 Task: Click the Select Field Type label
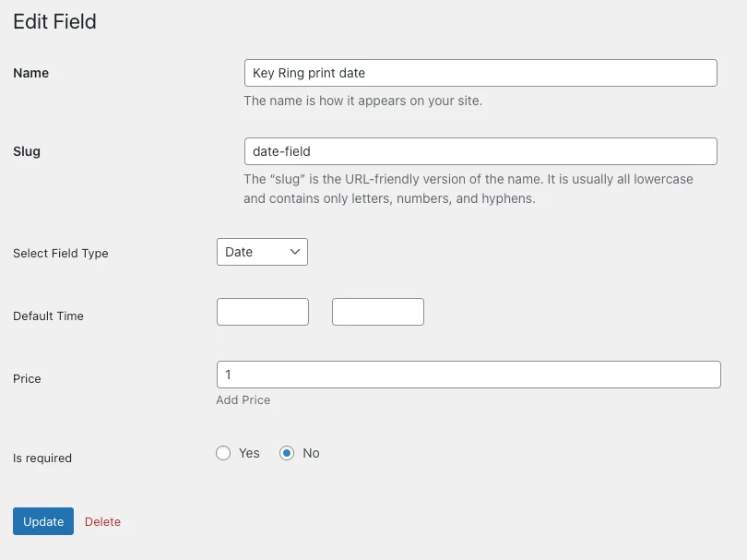coord(61,254)
